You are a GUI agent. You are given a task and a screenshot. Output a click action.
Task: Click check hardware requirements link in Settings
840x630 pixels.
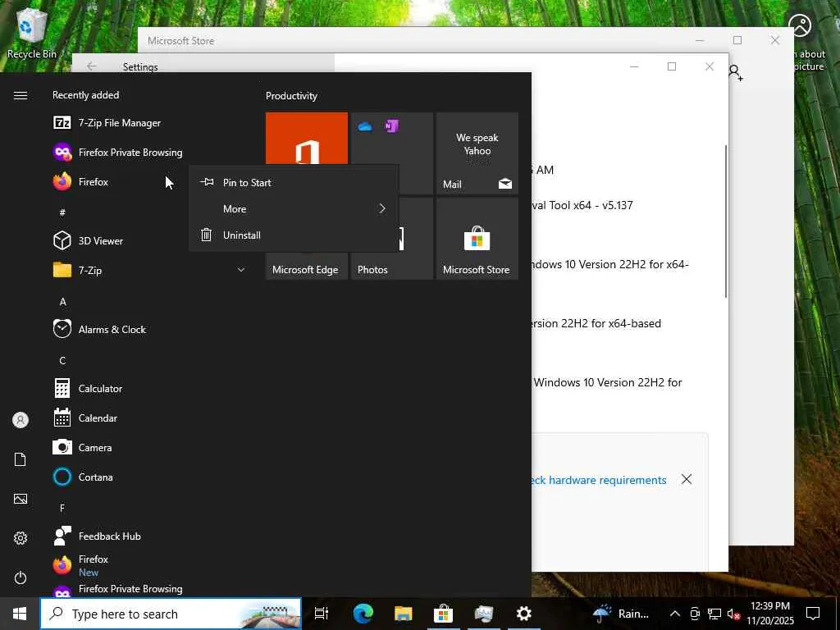pos(599,480)
